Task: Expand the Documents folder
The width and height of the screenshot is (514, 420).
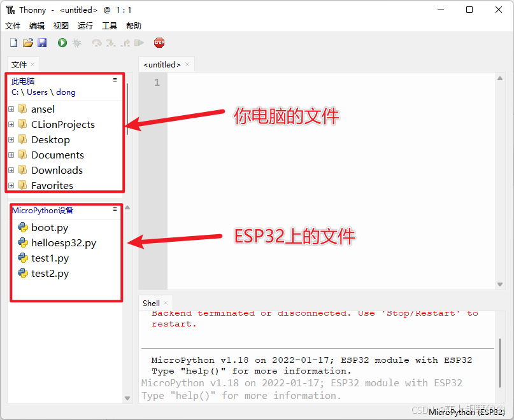Action: [11, 155]
